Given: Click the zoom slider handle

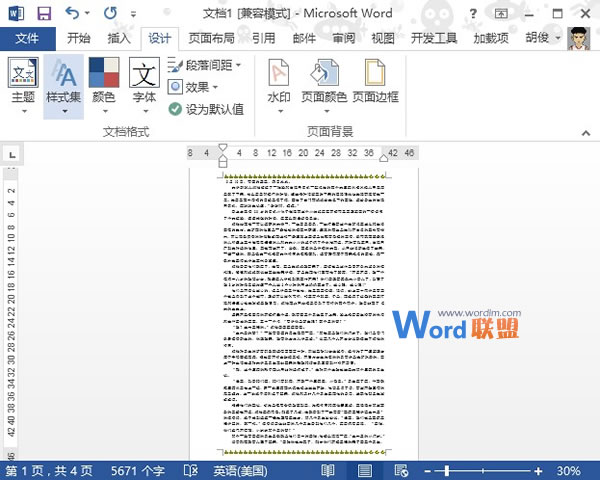Looking at the screenshot, I should [x=446, y=471].
